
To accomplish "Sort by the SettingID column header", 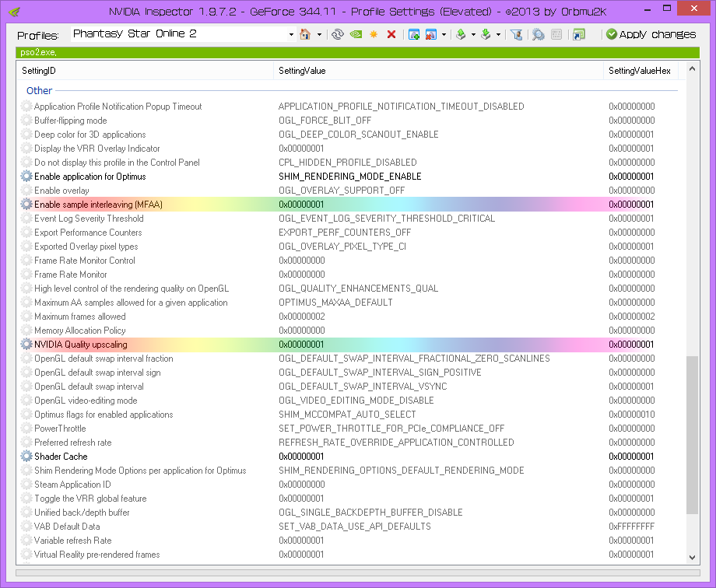I will pos(146,71).
